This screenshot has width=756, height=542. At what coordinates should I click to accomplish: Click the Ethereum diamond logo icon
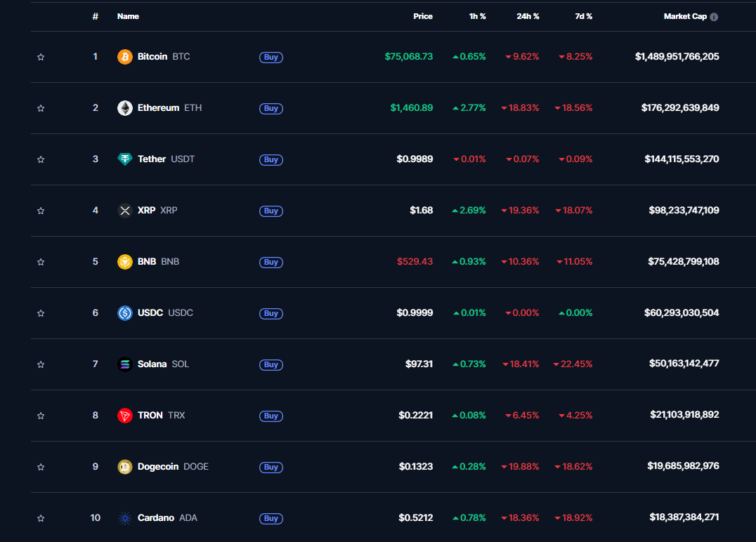(125, 108)
